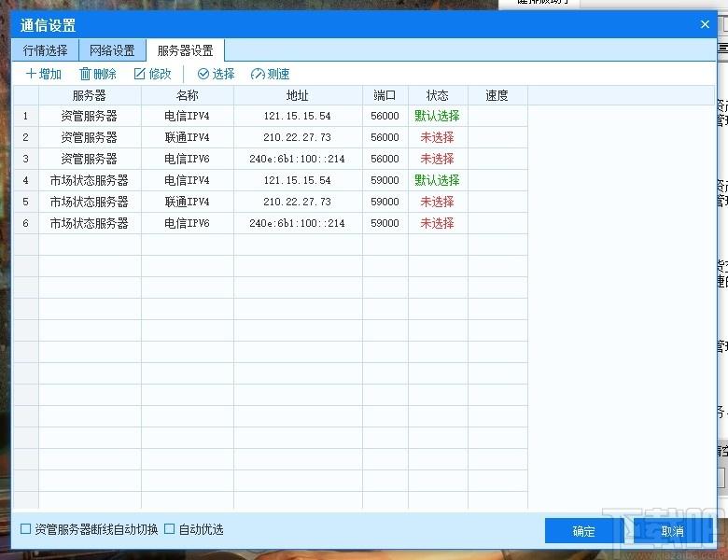The image size is (728, 560).
Task: Click 未选择 status in row 5
Action: point(437,202)
